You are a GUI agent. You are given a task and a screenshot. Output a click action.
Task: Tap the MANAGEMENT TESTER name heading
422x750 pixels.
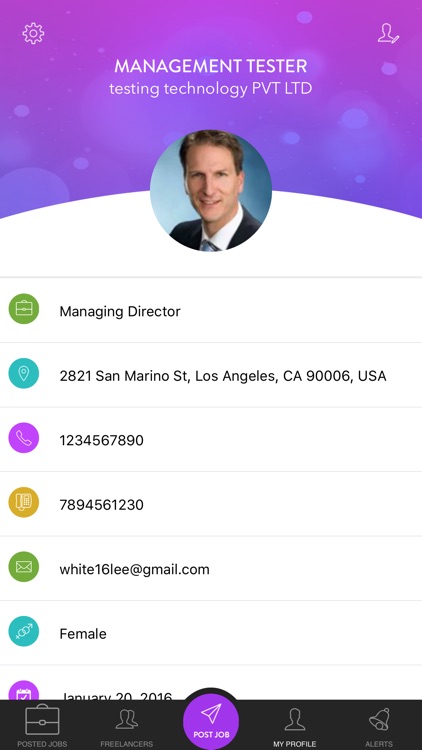(x=211, y=66)
